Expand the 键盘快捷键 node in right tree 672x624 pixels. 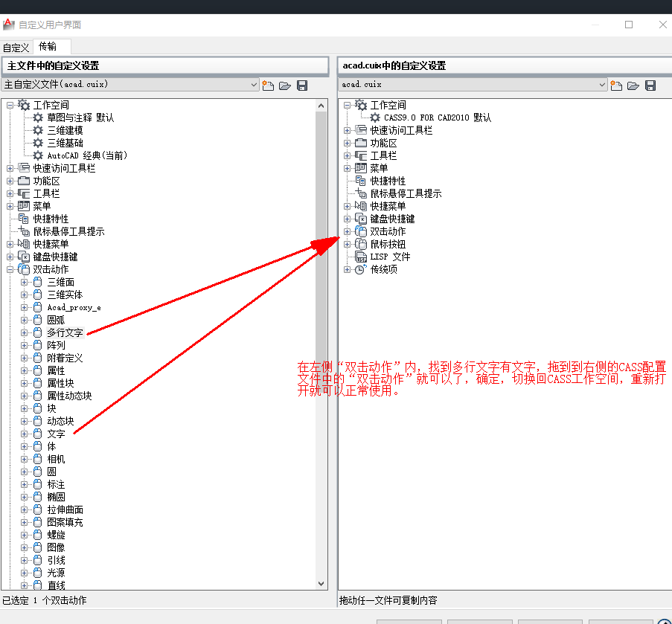[x=347, y=219]
